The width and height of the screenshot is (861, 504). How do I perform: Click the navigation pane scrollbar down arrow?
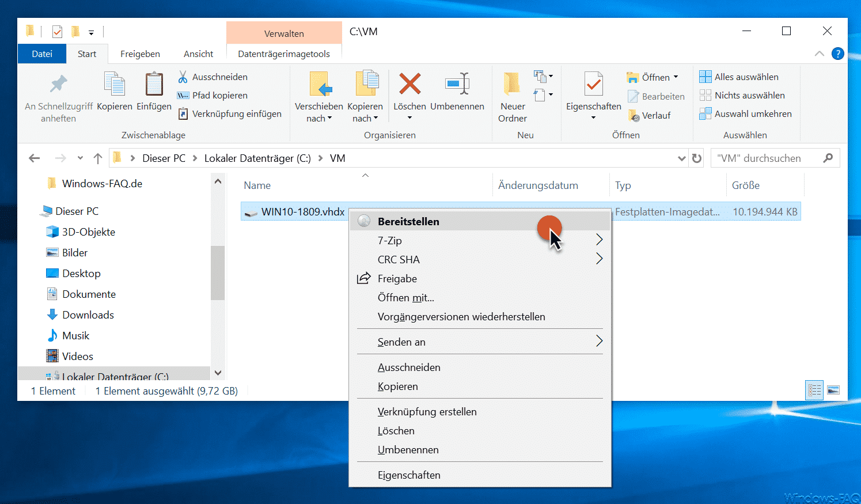(218, 373)
